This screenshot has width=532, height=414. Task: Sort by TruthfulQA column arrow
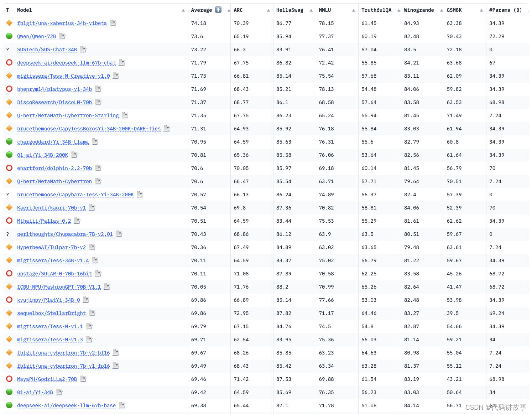(399, 10)
